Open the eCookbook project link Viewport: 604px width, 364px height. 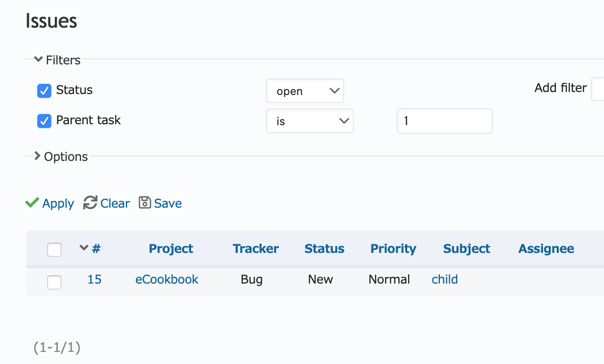coord(167,280)
